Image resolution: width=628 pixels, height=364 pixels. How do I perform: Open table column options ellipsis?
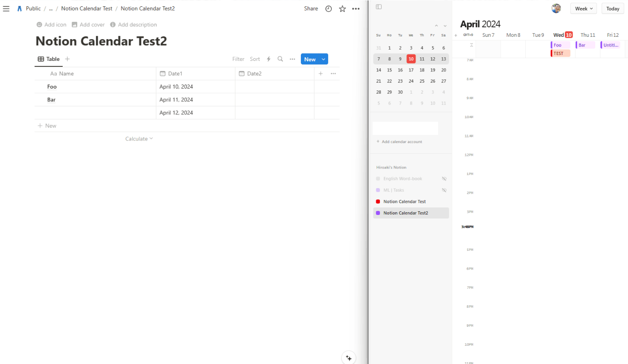[x=333, y=74]
